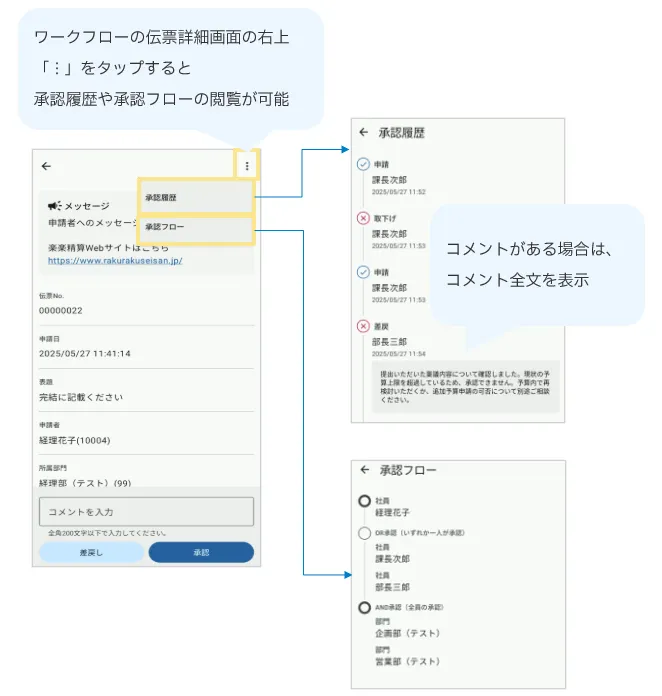Open 承認履歴 from the menu
The height and width of the screenshot is (696, 662).
[x=196, y=198]
